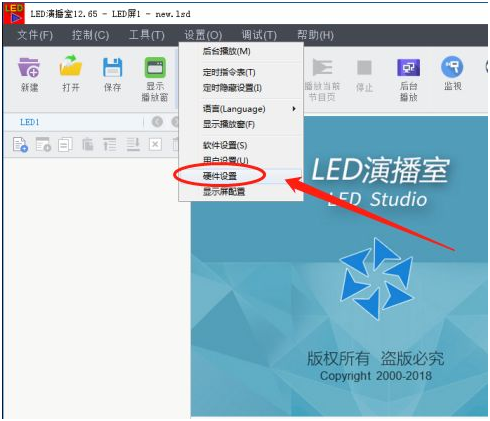Click the 显示播放窗 green window icon

(155, 68)
